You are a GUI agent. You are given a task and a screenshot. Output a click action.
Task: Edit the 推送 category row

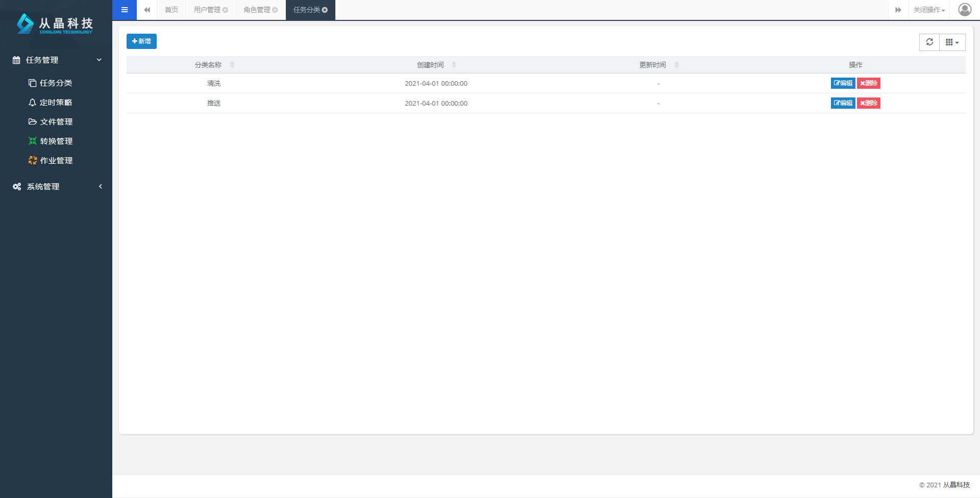(x=843, y=103)
